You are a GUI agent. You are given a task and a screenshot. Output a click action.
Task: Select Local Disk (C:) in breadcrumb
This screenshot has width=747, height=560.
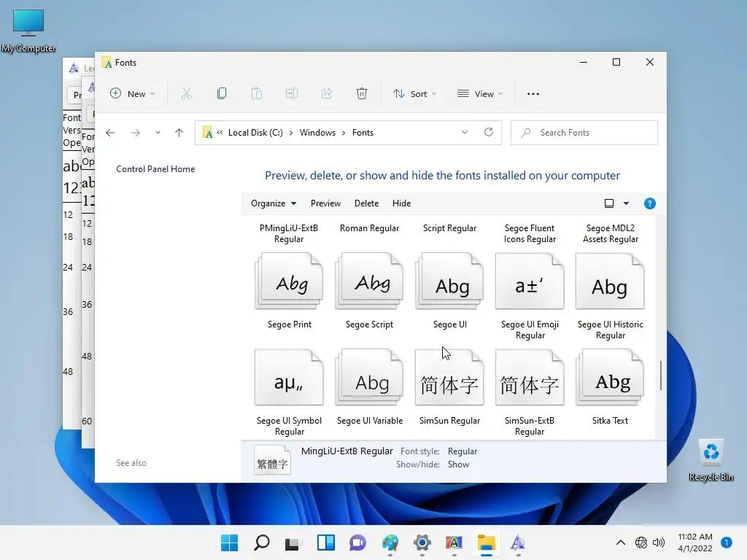point(255,133)
